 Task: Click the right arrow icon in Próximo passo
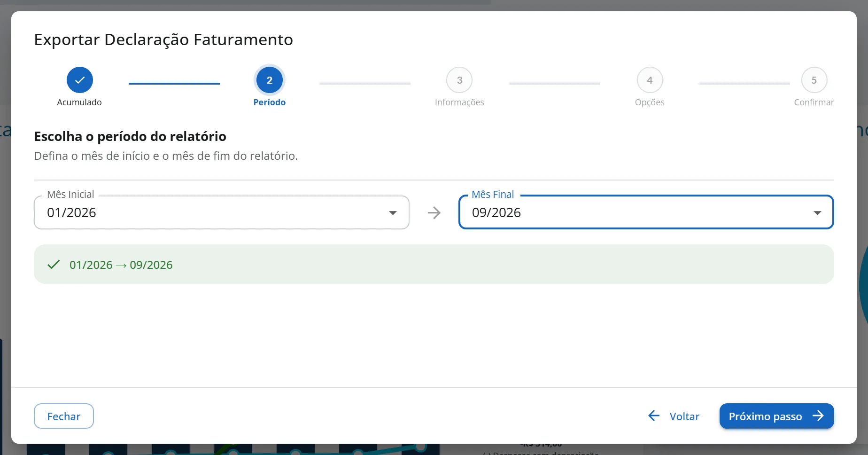tap(818, 416)
